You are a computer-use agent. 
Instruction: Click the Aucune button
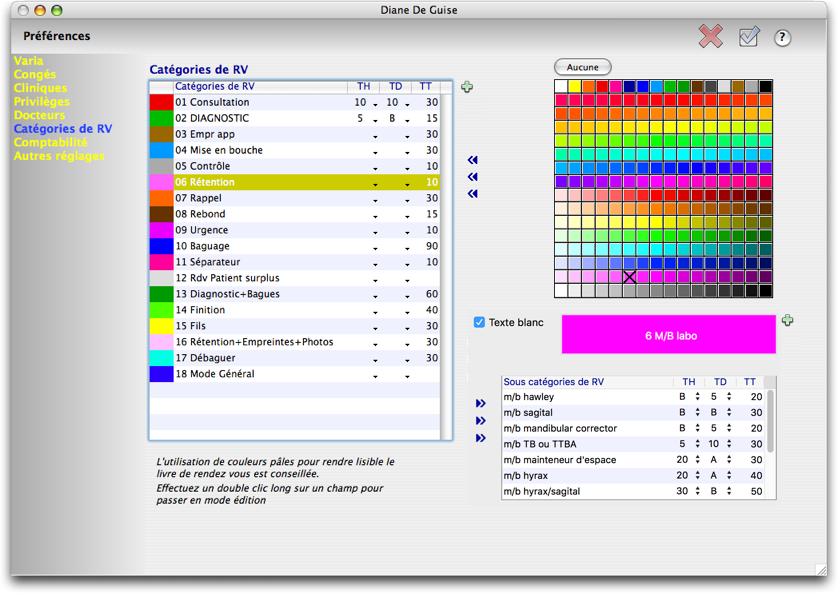pyautogui.click(x=583, y=67)
